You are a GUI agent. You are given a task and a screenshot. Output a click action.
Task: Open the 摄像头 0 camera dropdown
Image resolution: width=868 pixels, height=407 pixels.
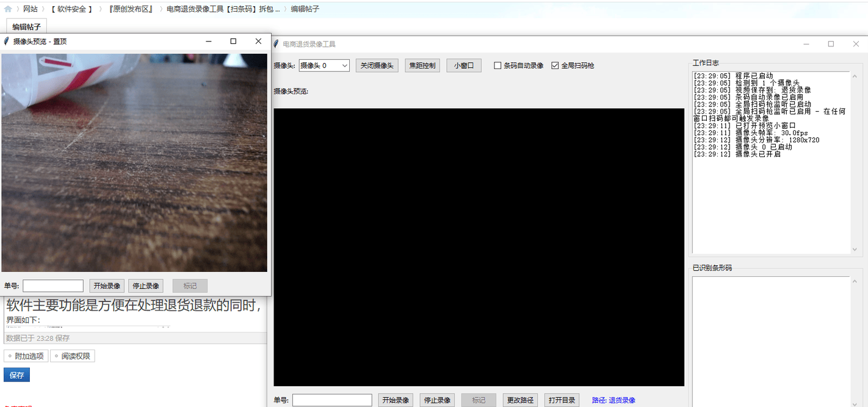click(x=324, y=65)
